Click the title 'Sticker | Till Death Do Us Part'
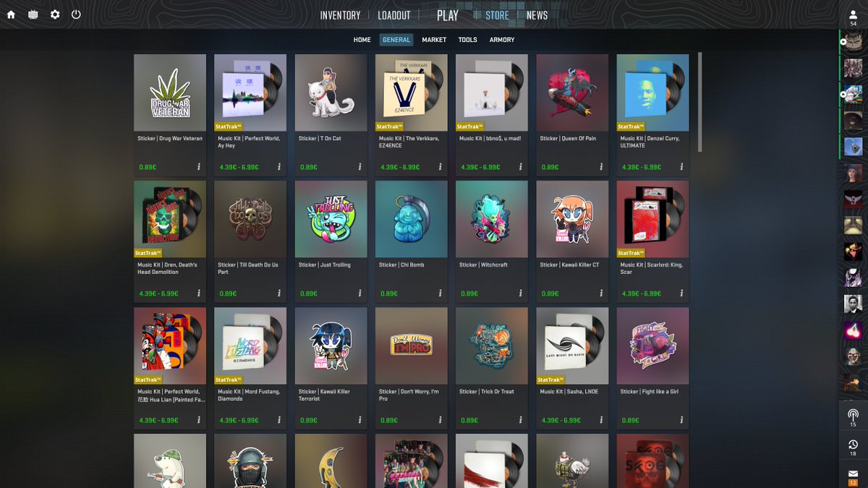This screenshot has height=488, width=868. point(248,269)
